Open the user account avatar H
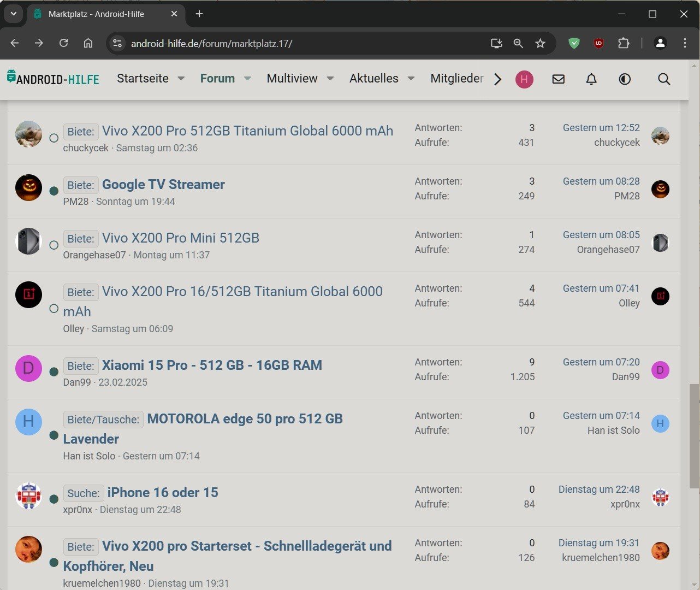700x590 pixels. [x=524, y=79]
